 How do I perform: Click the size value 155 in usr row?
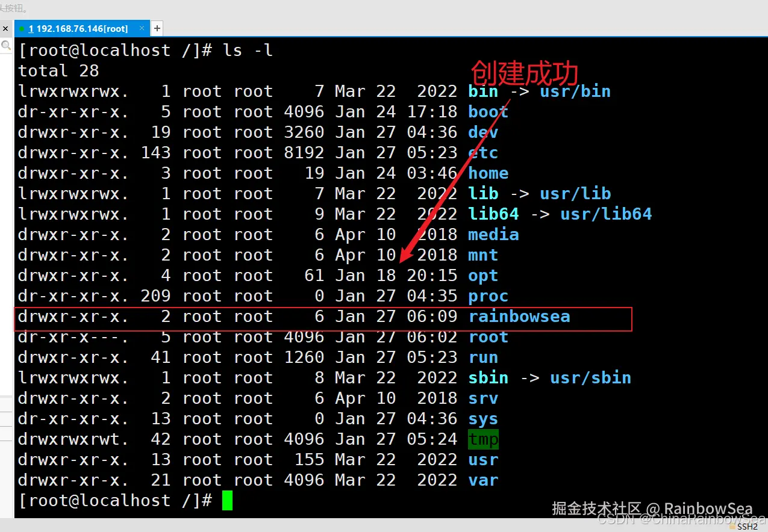[310, 460]
